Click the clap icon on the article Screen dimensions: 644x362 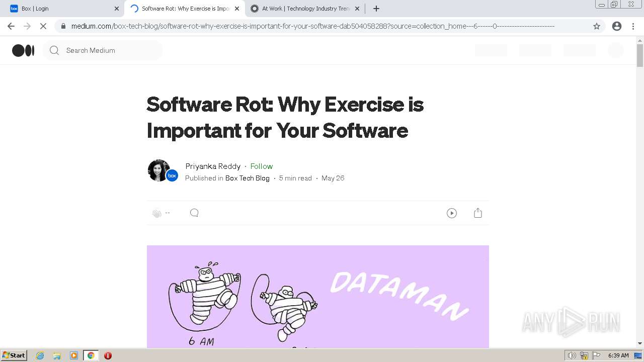click(x=157, y=213)
